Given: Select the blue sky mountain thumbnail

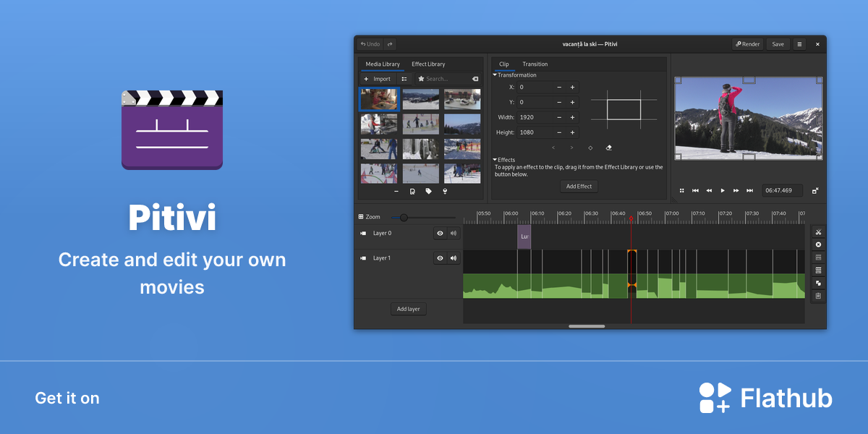Looking at the screenshot, I should [x=462, y=124].
